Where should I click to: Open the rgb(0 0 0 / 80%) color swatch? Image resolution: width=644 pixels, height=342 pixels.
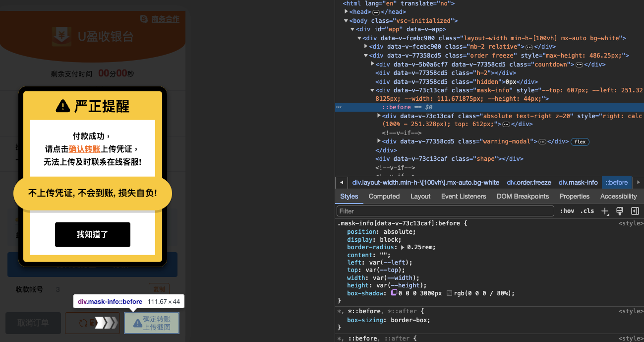coord(450,293)
